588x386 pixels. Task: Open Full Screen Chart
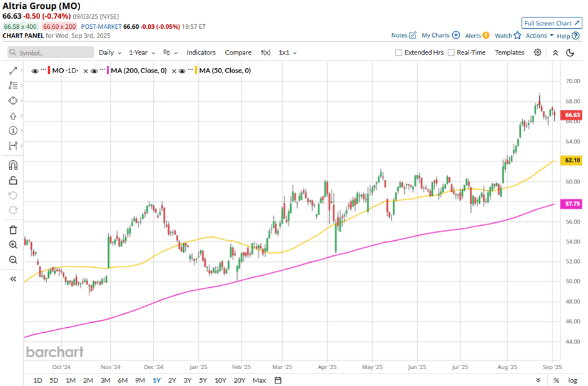pyautogui.click(x=552, y=23)
